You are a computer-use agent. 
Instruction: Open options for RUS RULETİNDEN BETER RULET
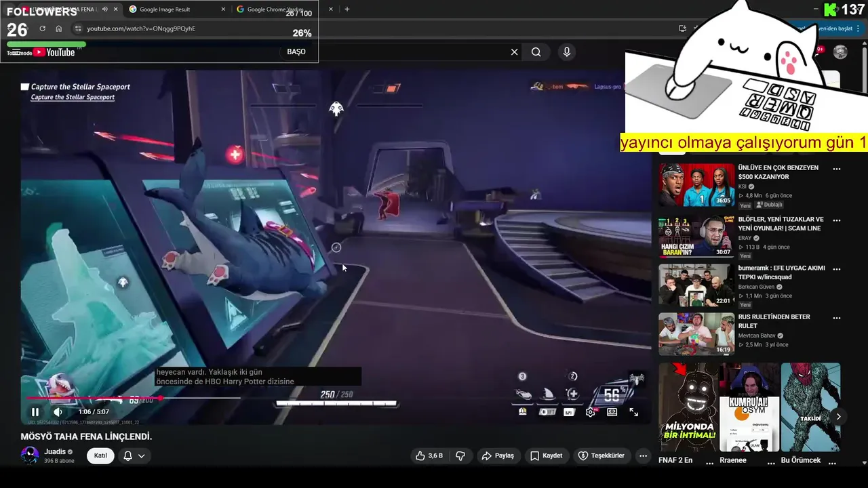coord(837,318)
